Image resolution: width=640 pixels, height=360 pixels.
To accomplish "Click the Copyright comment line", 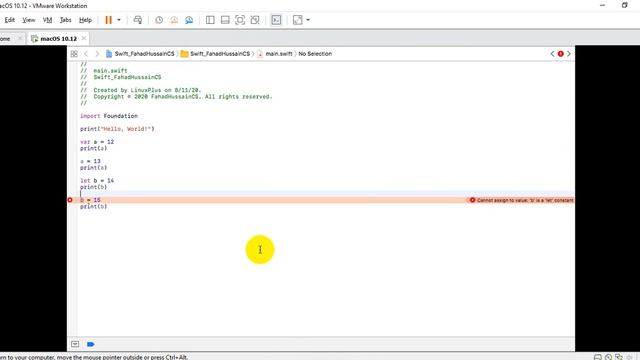I will [x=176, y=97].
